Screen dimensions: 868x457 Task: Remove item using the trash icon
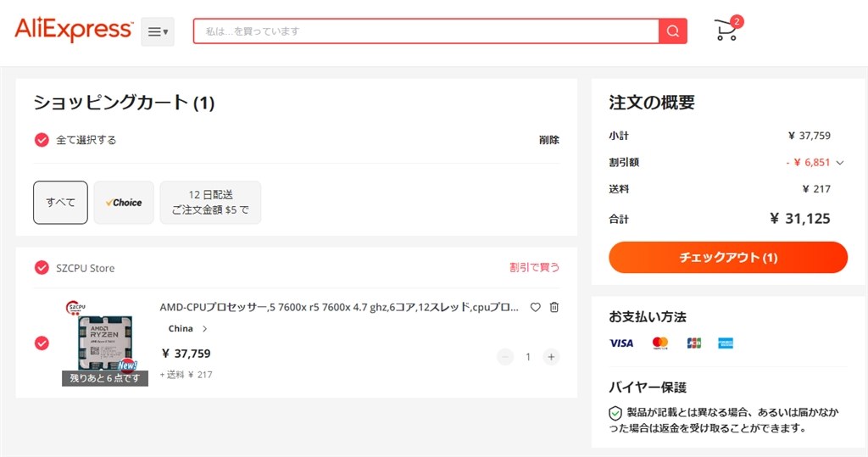click(x=554, y=307)
